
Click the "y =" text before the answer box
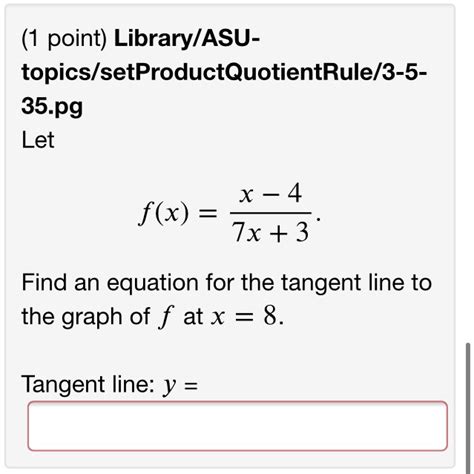(180, 386)
